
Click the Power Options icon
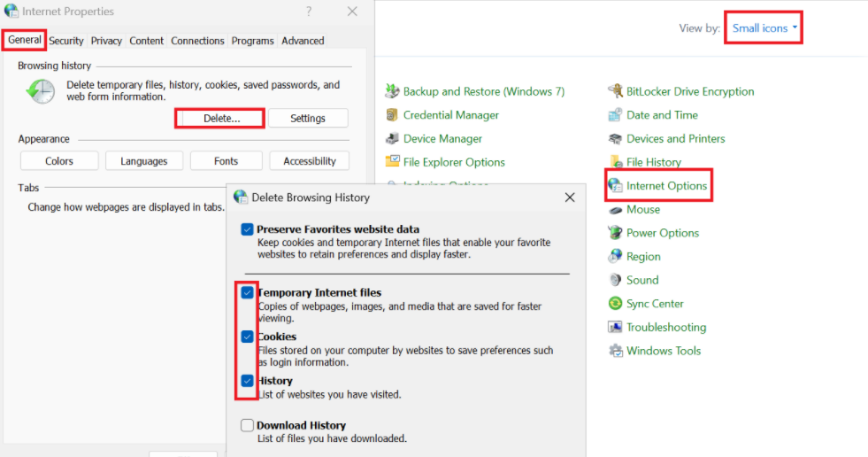(x=615, y=233)
